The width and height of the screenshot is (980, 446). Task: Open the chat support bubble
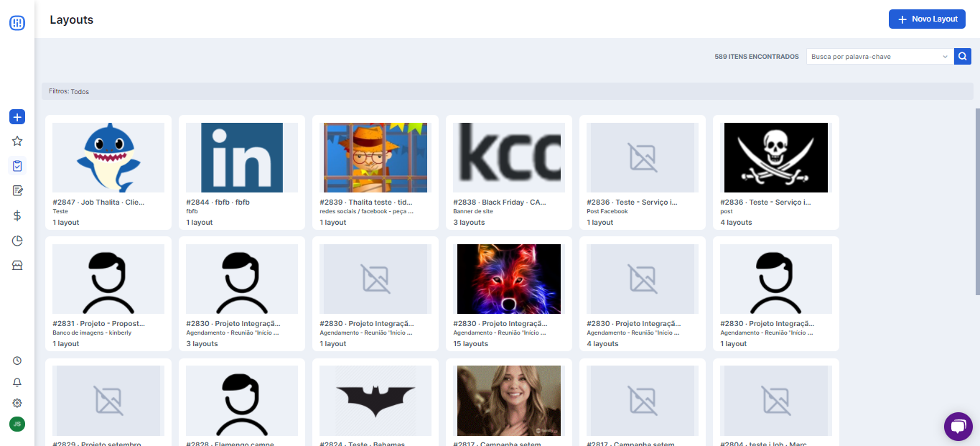coord(958,427)
